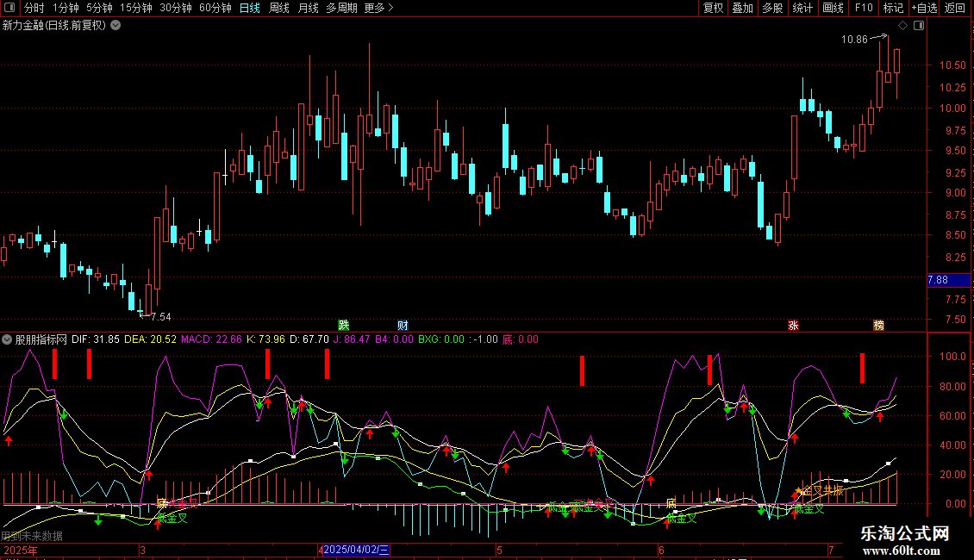Viewport: 974px width, 560px height.
Task: Select the 60分钟 period tab
Action: click(215, 8)
